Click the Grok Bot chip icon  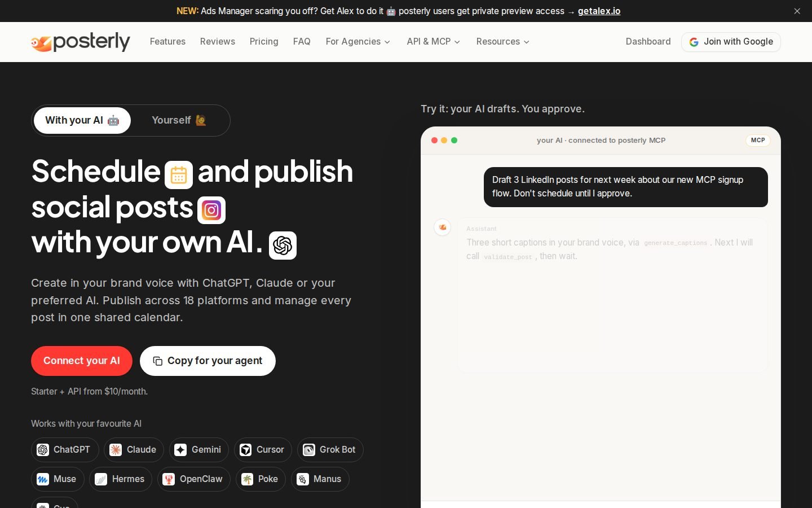tap(309, 450)
